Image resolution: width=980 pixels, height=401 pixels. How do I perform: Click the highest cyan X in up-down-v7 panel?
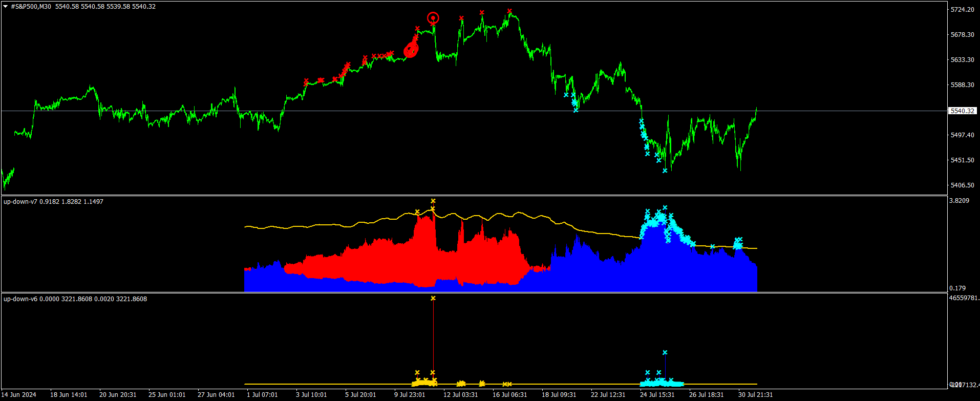(665, 208)
